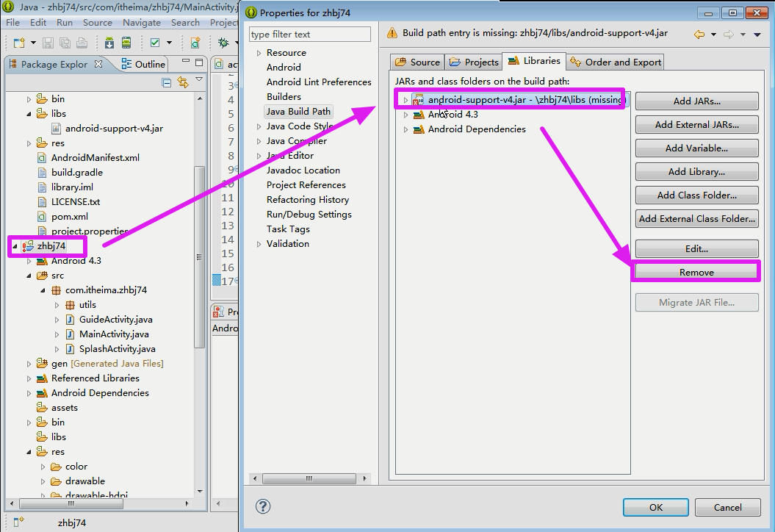Screen dimensions: 775x532
Task: Open the Search menu
Action: coord(185,22)
